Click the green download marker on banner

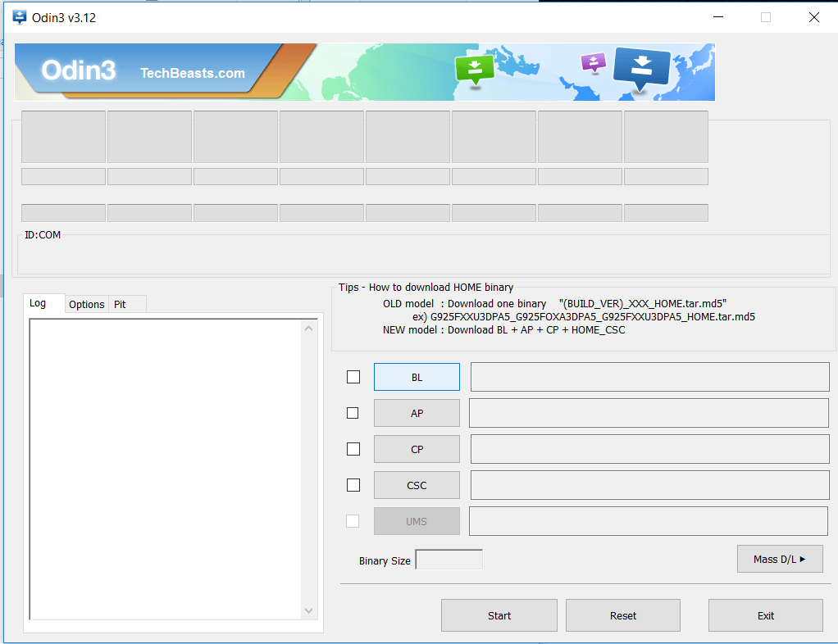pyautogui.click(x=475, y=70)
